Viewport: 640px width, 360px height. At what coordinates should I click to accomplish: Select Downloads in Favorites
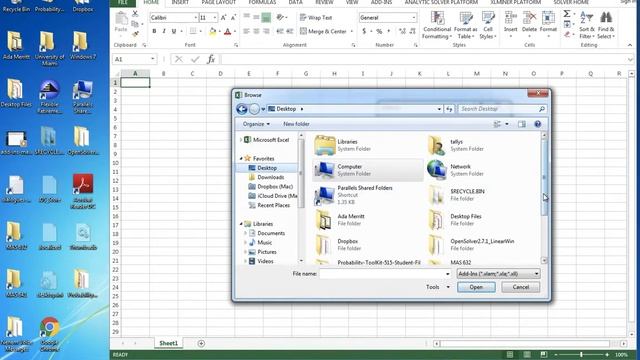(x=270, y=178)
